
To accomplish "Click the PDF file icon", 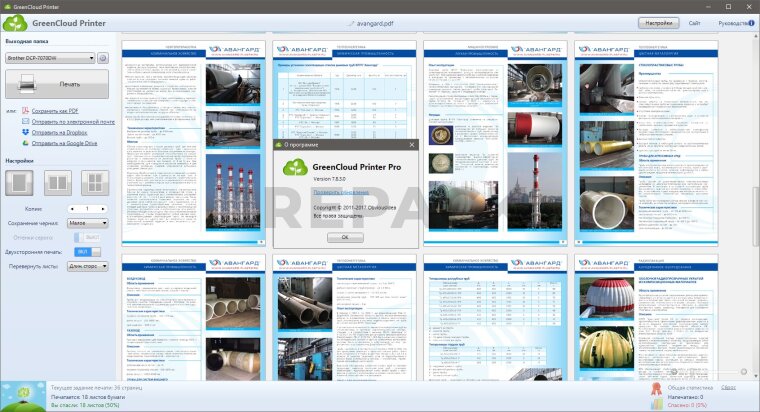I will click(25, 111).
